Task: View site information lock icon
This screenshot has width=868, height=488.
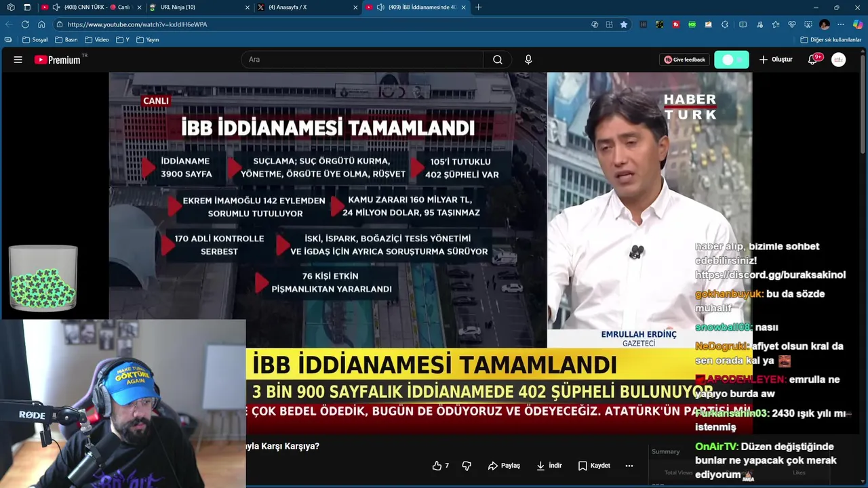Action: 60,24
